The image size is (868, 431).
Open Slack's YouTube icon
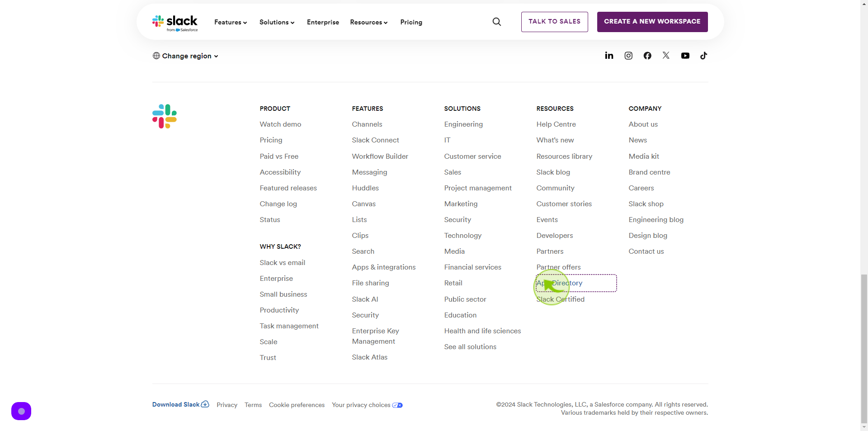pos(685,56)
